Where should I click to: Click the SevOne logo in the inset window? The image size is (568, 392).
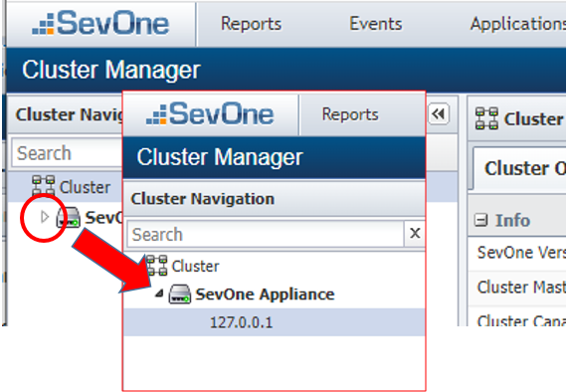tap(210, 113)
